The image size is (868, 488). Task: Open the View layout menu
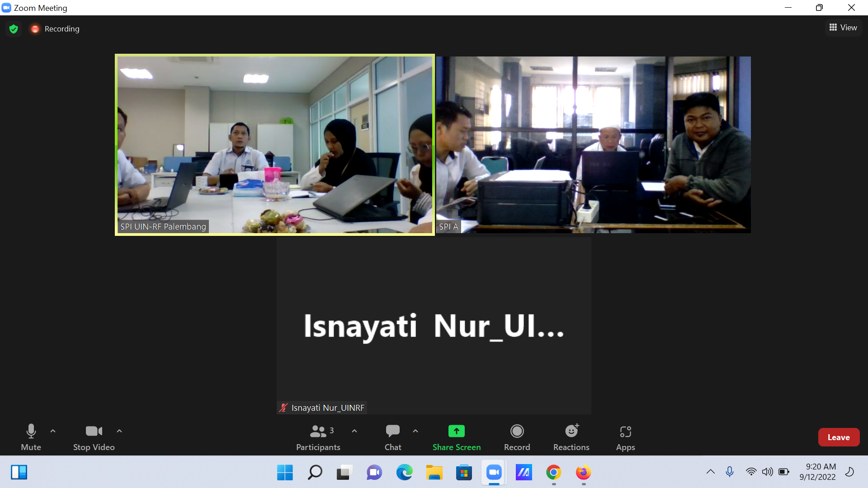pyautogui.click(x=843, y=28)
